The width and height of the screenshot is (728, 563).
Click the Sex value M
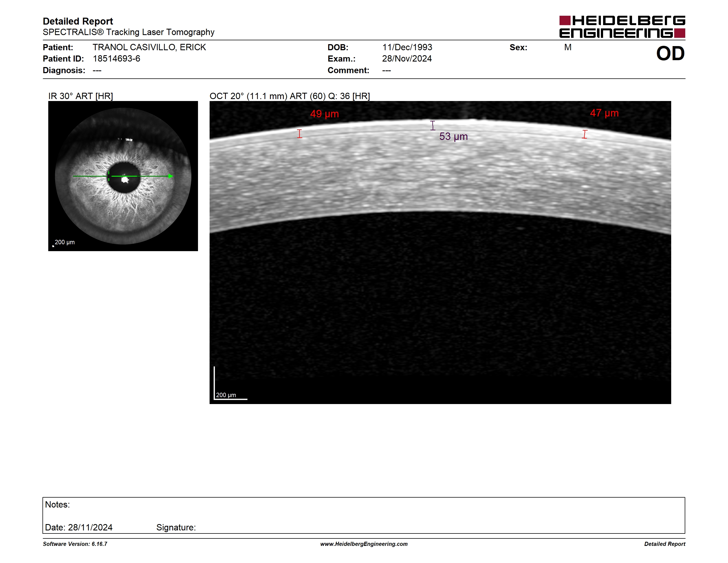click(x=568, y=47)
